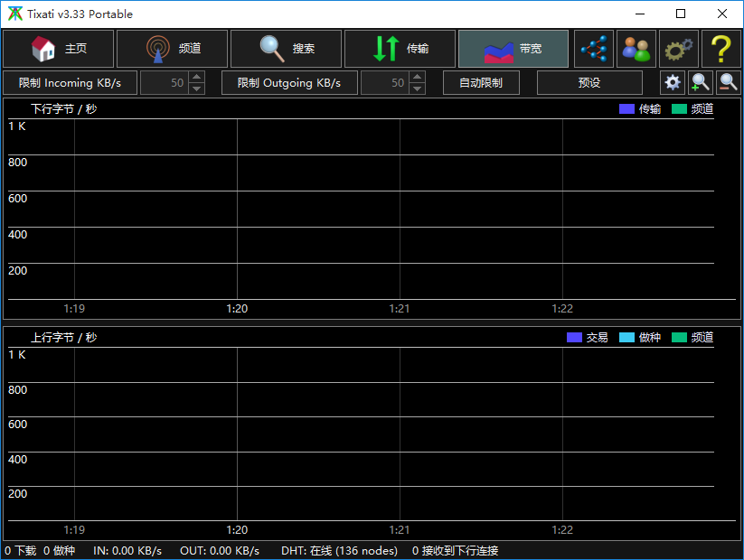Decrease the incoming limit value

[x=196, y=89]
